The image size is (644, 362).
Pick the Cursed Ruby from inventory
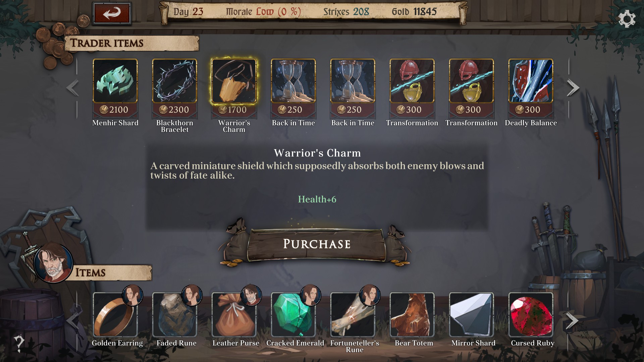click(531, 314)
